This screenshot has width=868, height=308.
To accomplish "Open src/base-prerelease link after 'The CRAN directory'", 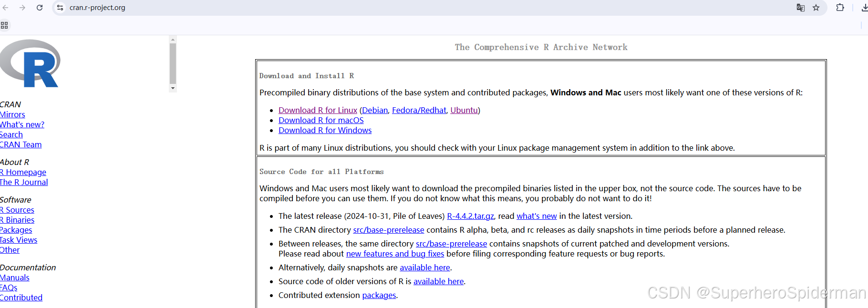I will coord(389,230).
